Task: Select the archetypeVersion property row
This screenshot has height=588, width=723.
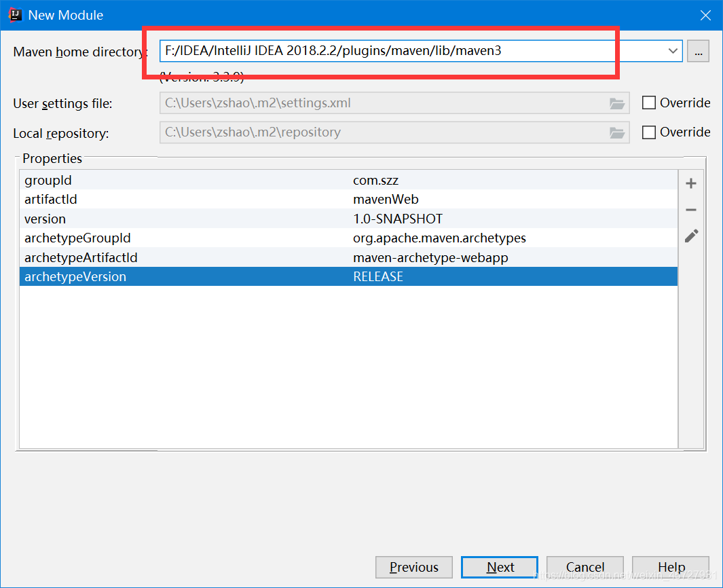Action: [x=348, y=277]
